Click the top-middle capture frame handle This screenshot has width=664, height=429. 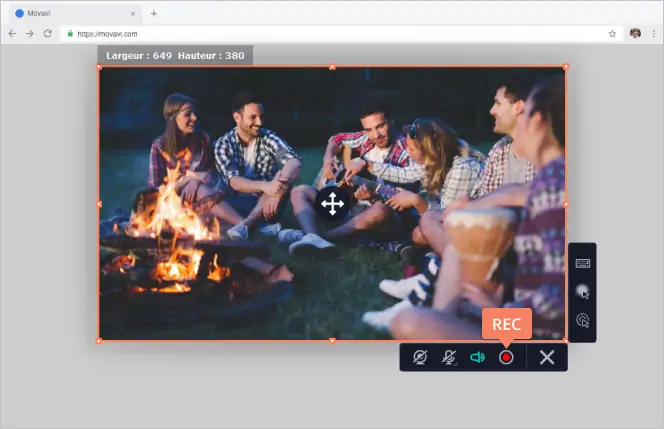tap(332, 66)
